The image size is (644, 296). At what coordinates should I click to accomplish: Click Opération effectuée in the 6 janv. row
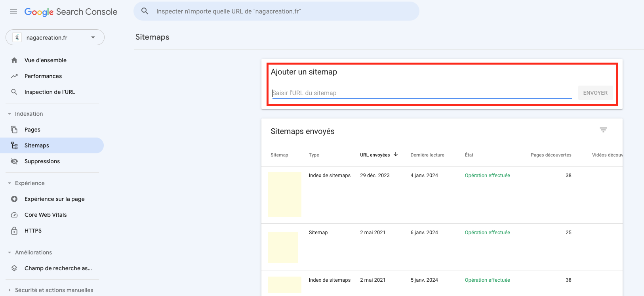tap(487, 233)
